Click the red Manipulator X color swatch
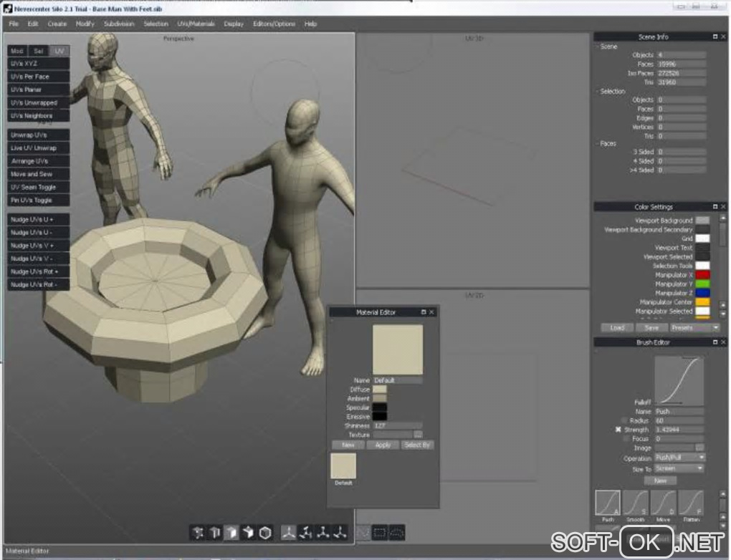This screenshot has height=560, width=731. (x=702, y=275)
